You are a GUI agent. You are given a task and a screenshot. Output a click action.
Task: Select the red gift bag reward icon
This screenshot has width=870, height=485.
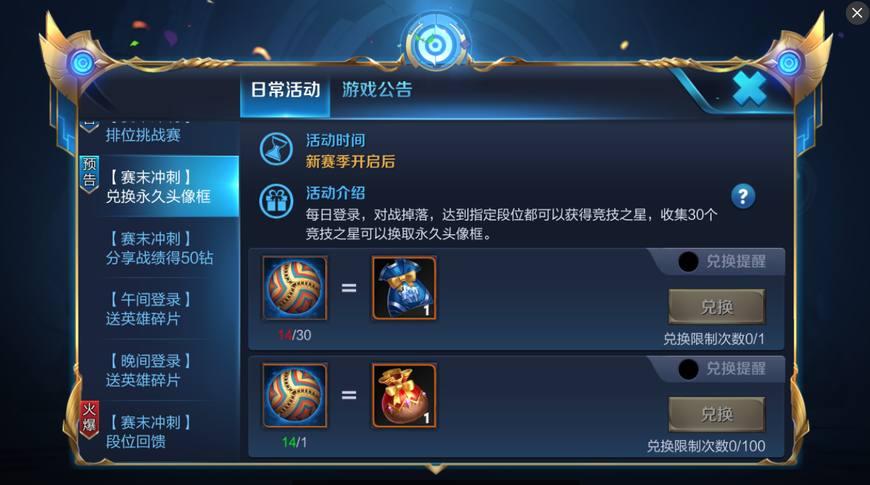pyautogui.click(x=404, y=396)
